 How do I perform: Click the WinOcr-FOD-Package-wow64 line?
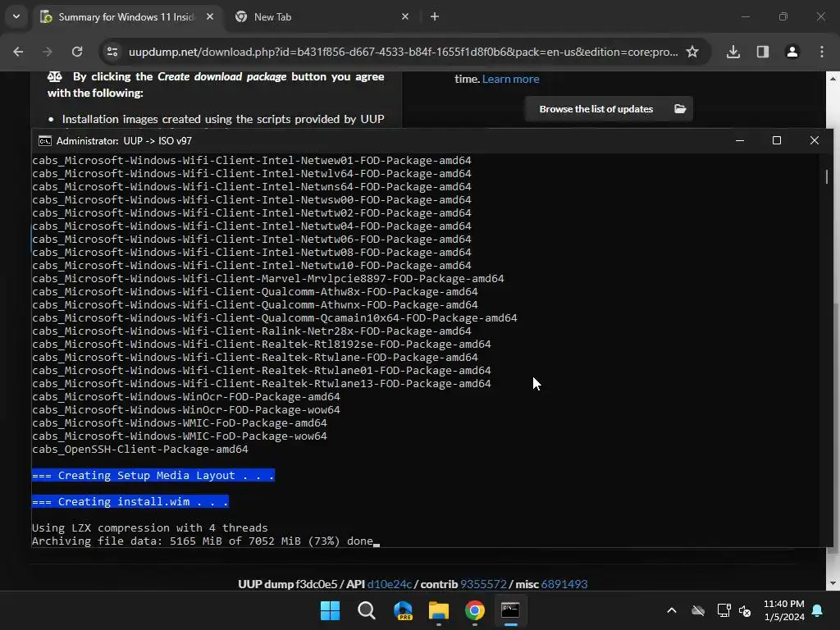coord(186,410)
